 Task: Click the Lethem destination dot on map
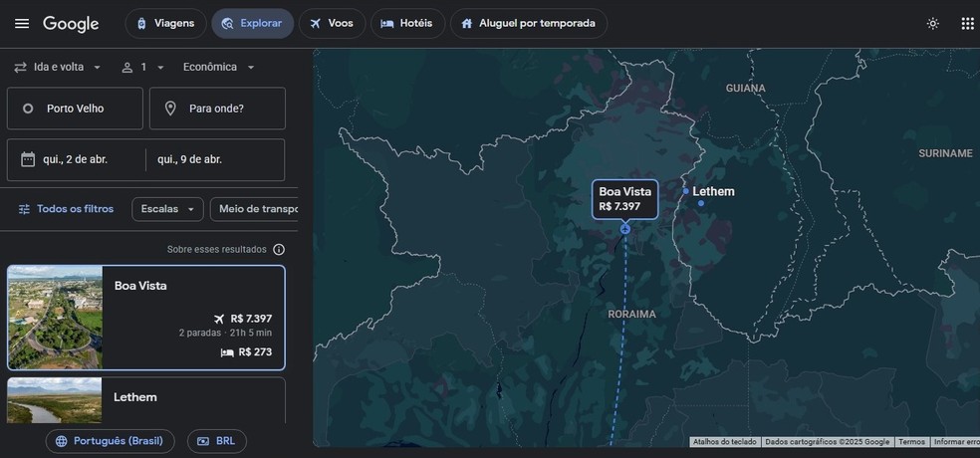tap(686, 191)
